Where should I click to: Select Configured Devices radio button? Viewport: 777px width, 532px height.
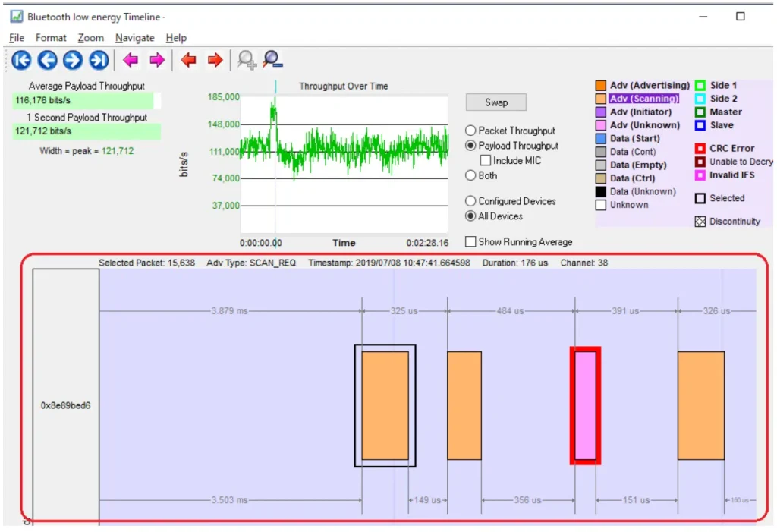click(470, 201)
